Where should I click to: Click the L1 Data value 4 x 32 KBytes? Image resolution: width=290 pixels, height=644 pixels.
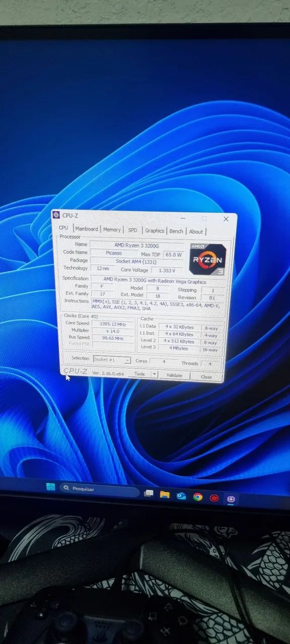[179, 327]
